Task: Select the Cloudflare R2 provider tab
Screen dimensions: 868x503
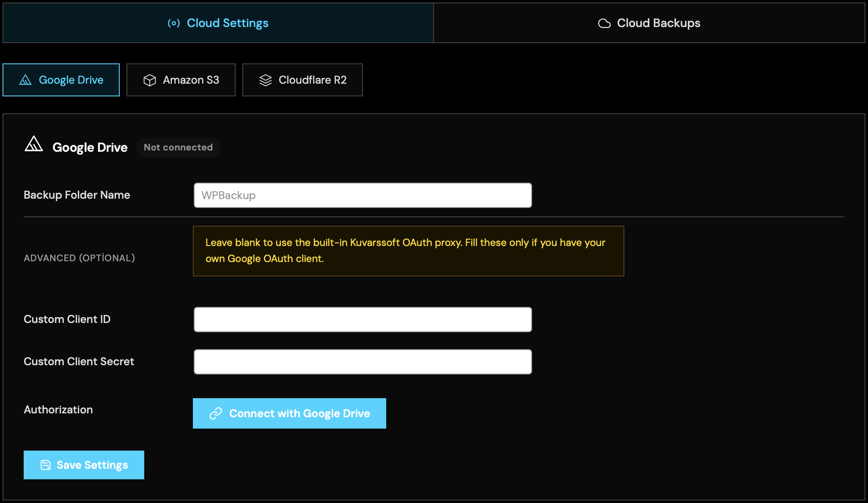Action: tap(302, 80)
